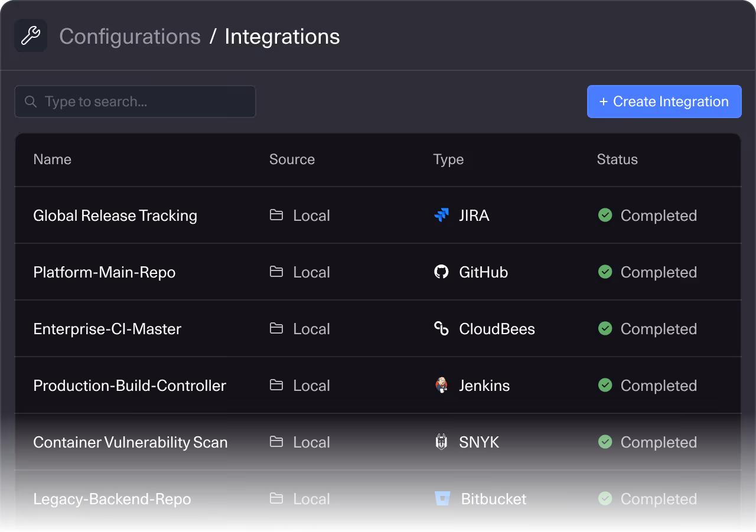
Task: Click the JIRA integration icon
Action: coord(441,215)
